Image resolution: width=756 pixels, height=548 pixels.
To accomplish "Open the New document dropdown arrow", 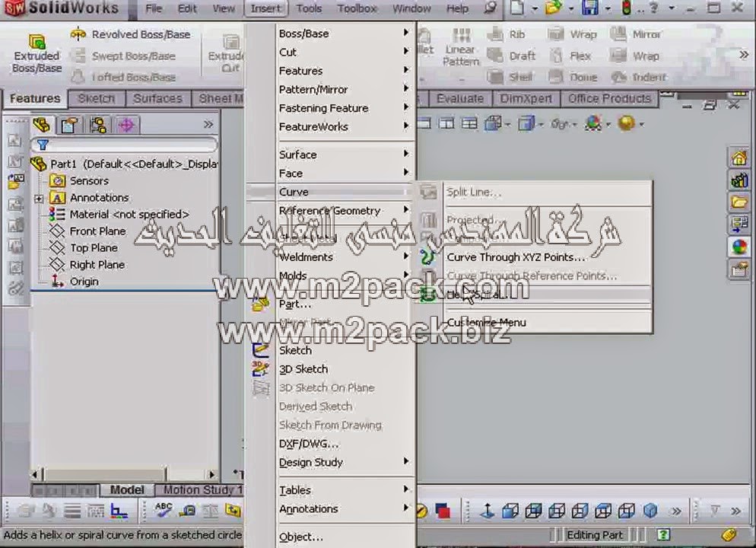I will pos(535,8).
